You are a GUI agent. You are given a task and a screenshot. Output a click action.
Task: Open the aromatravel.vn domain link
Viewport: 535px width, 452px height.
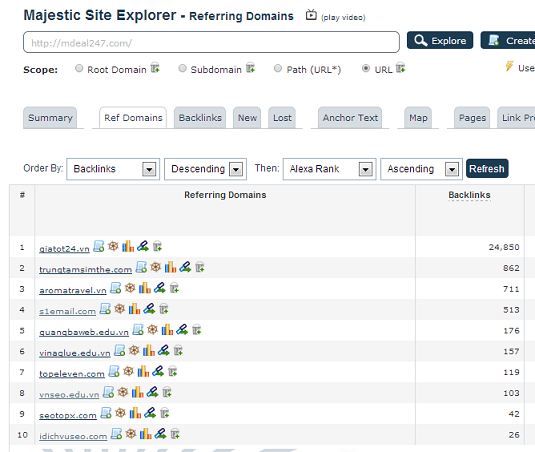click(73, 290)
